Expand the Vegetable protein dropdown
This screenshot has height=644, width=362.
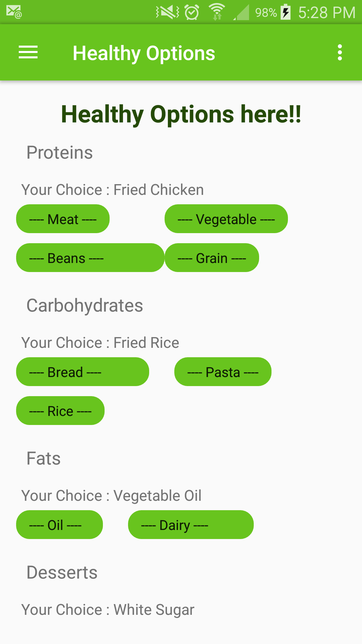click(x=226, y=219)
